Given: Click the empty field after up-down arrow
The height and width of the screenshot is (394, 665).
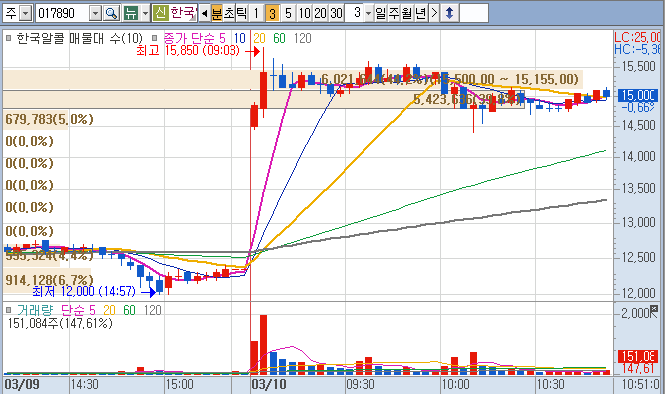Looking at the screenshot, I should tap(474, 13).
